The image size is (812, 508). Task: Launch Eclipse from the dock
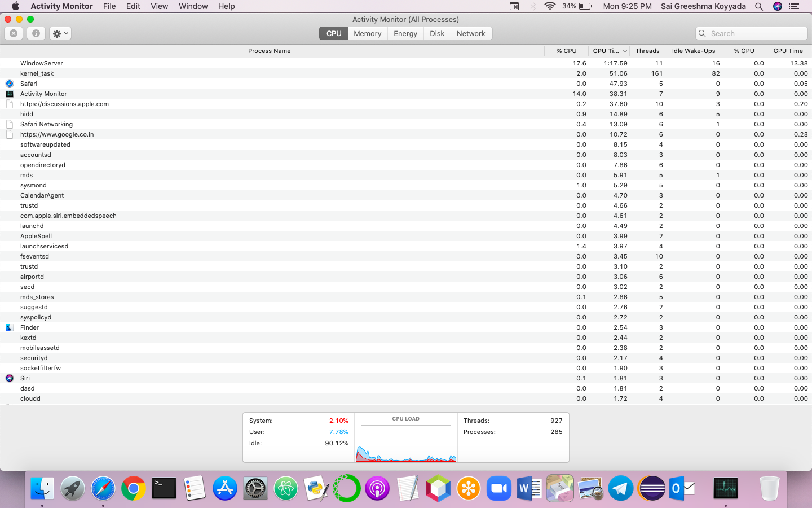click(651, 487)
